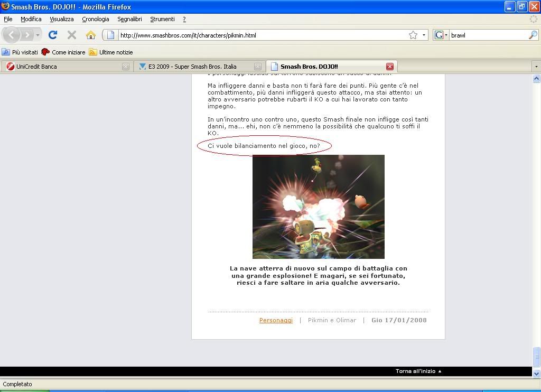Open the Strumenti menu
Image resolution: width=541 pixels, height=392 pixels.
(163, 19)
